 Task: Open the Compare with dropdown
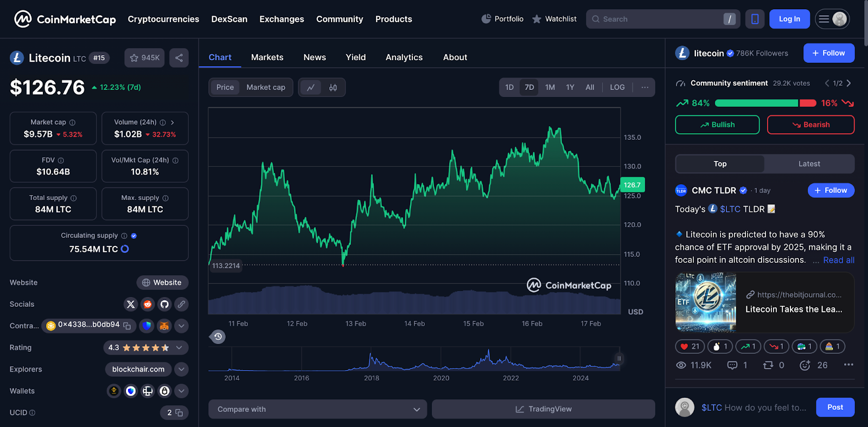(318, 409)
